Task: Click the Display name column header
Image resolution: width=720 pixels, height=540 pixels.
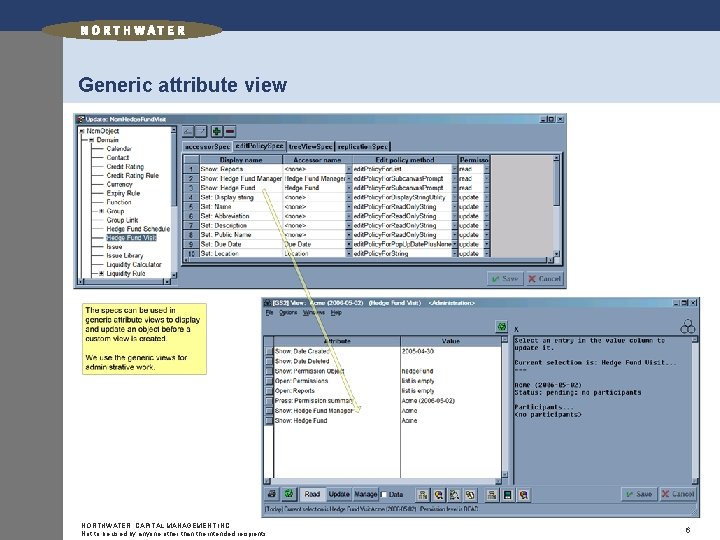Action: click(x=241, y=159)
